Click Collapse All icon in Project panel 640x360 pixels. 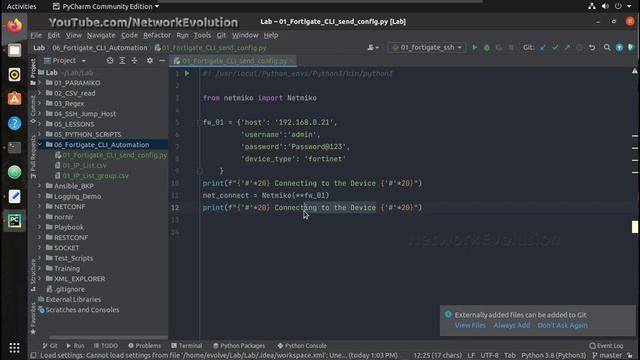point(134,60)
